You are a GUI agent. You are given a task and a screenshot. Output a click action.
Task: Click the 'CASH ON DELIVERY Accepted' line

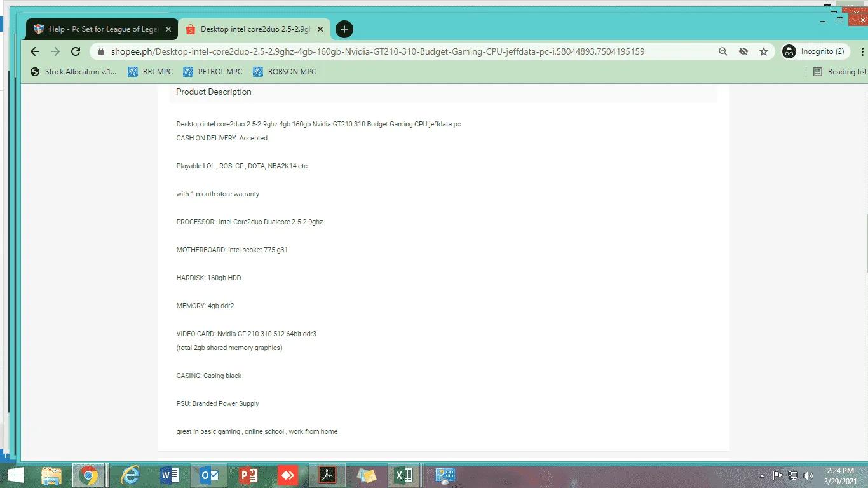222,138
